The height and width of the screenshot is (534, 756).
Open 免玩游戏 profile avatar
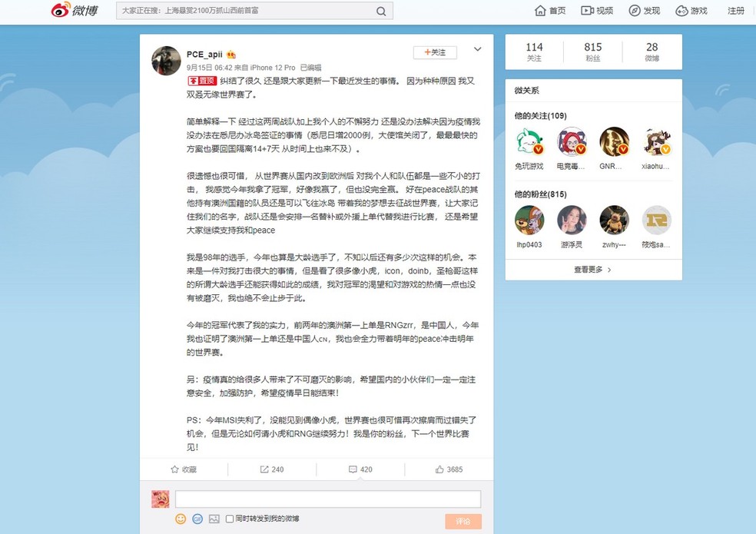[x=529, y=142]
